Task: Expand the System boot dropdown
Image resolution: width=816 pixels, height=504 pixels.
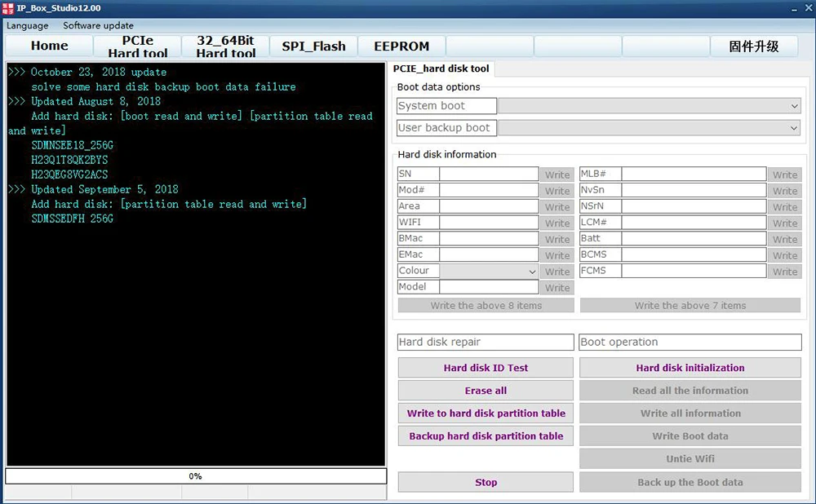Action: coord(649,106)
